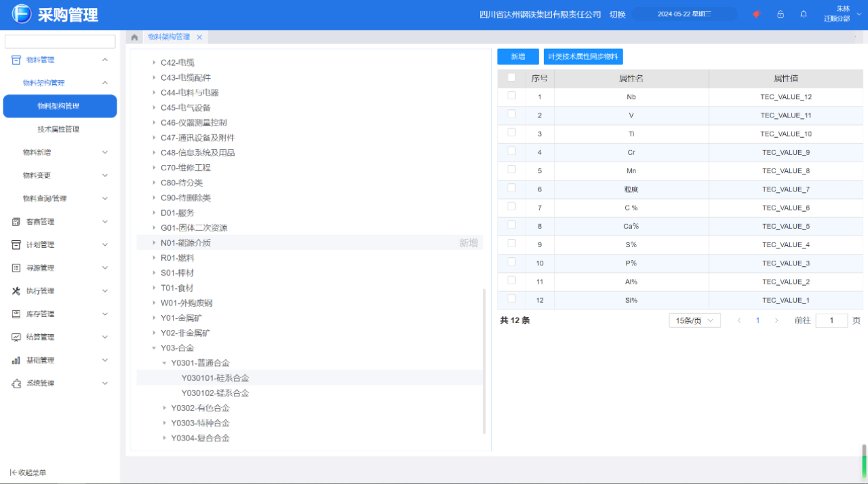This screenshot has width=868, height=484.
Task: Open the 15条/页 page size dropdown
Action: click(694, 320)
